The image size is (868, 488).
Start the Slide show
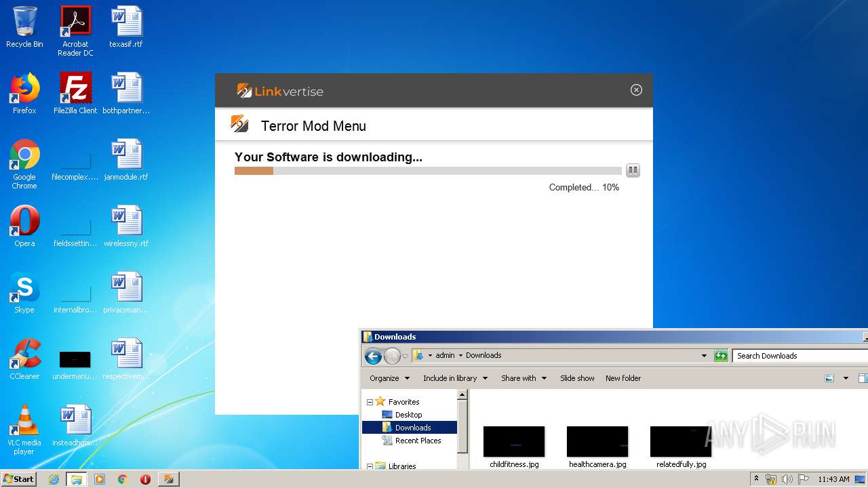(577, 378)
